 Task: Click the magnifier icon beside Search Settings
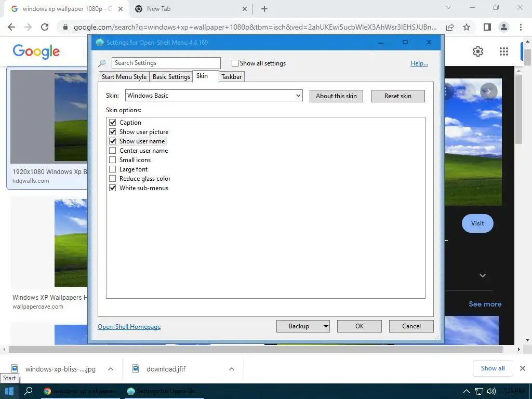[102, 63]
